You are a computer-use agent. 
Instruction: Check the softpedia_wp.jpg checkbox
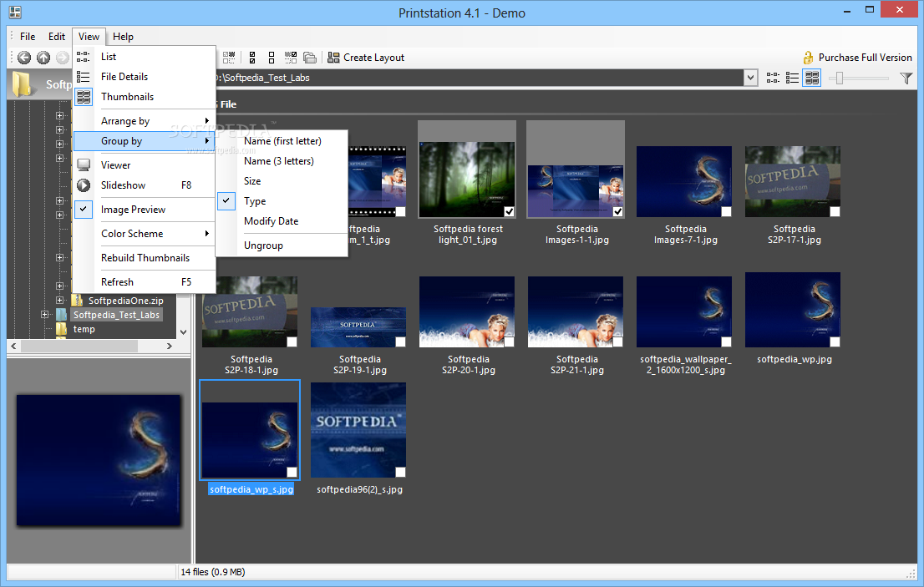(x=835, y=342)
